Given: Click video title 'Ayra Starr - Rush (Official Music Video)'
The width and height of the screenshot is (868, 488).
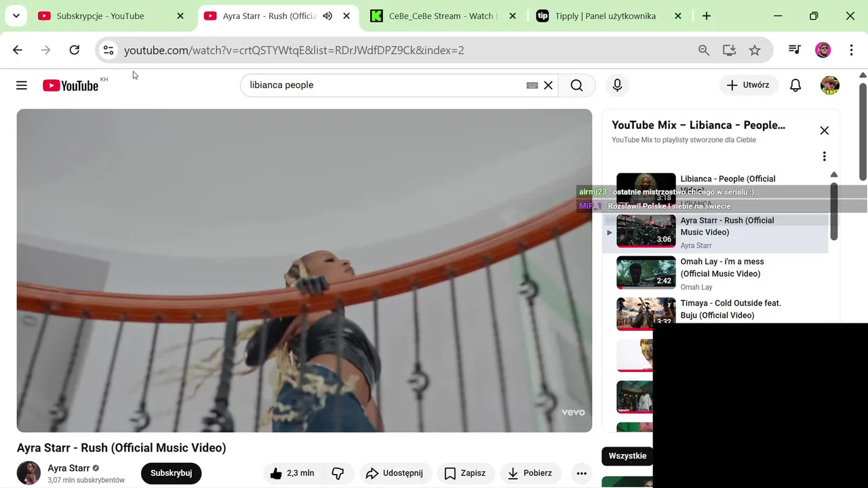Looking at the screenshot, I should tap(121, 448).
